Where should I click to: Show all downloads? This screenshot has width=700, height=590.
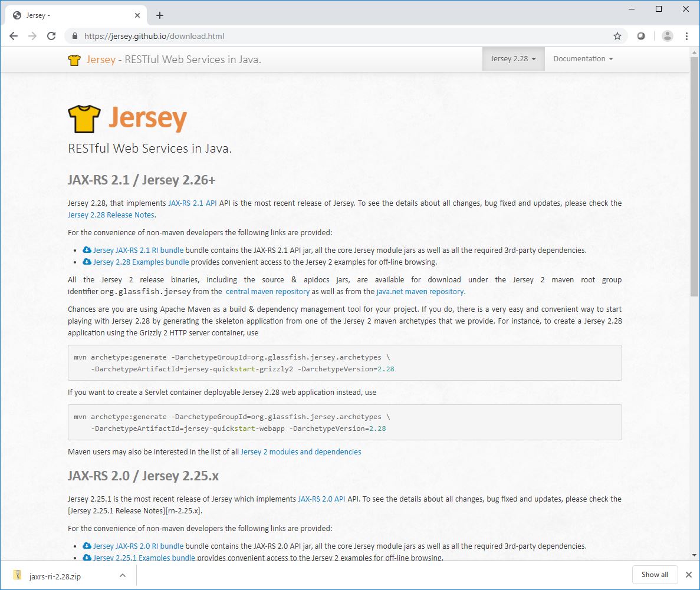coord(655,575)
